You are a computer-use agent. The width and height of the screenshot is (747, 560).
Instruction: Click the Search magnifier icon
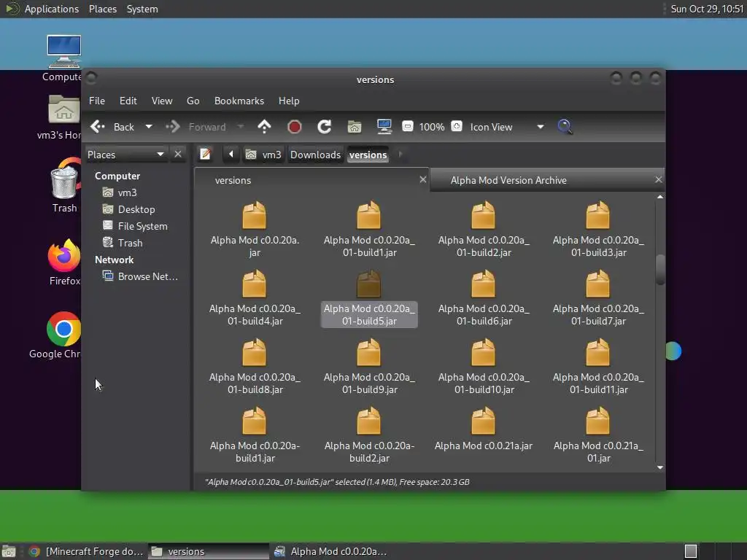coord(565,127)
